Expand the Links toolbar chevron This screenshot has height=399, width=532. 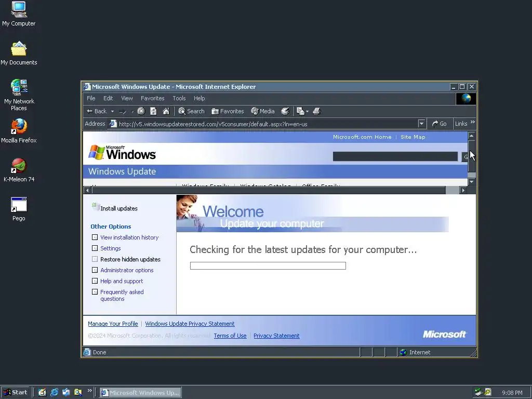(473, 122)
